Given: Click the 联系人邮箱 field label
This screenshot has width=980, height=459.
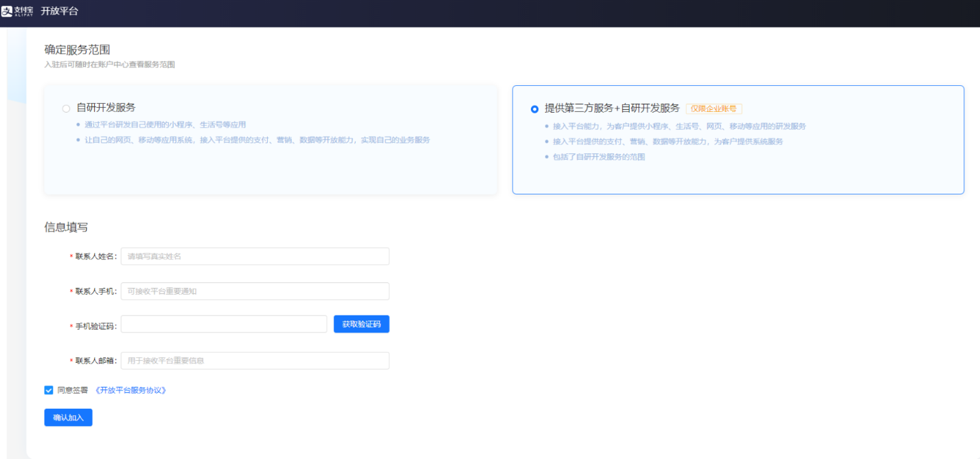Looking at the screenshot, I should click(95, 361).
